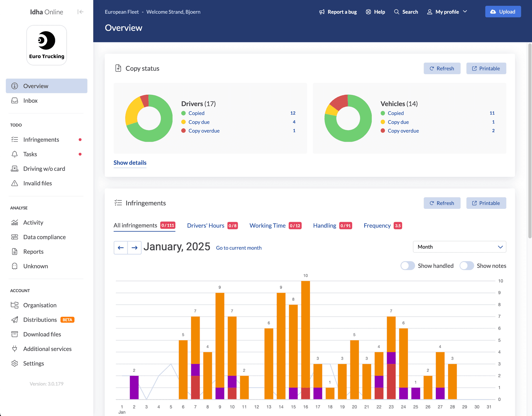The height and width of the screenshot is (416, 532).
Task: Select the Working Time tab
Action: click(x=267, y=225)
